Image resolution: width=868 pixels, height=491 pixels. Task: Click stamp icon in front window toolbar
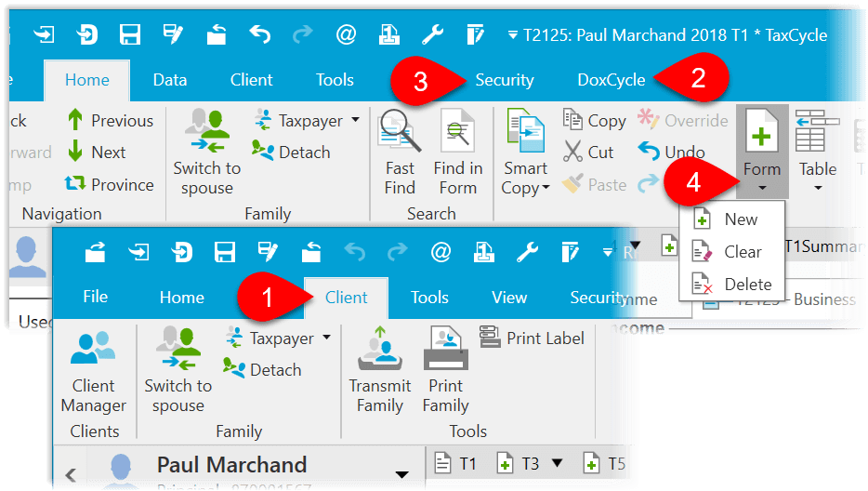(x=484, y=252)
